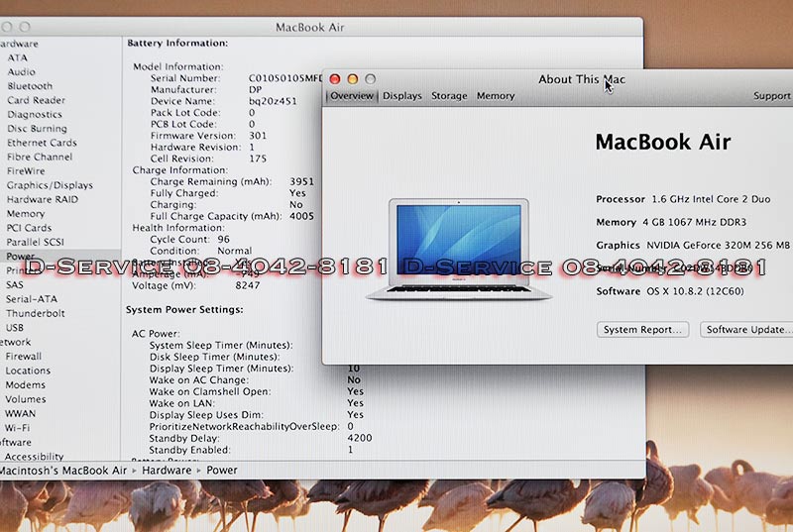Select Volumes in the sidebar
Viewport: 793px width, 532px height.
(26, 399)
